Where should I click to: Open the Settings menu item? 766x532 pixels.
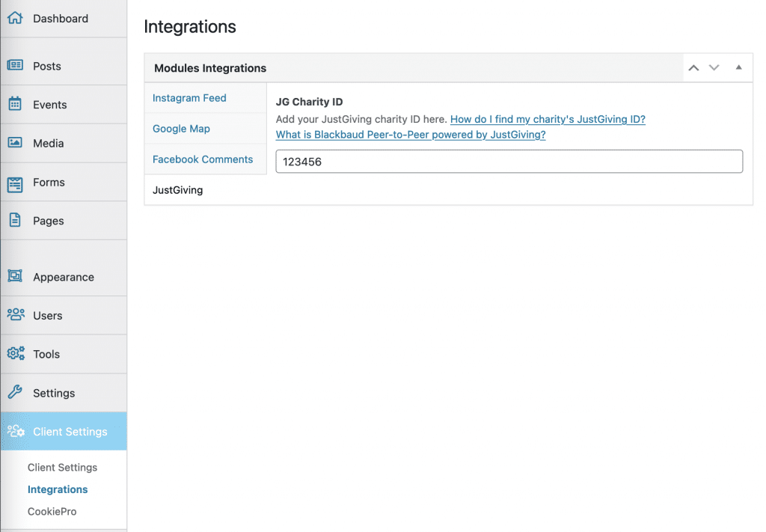click(64, 393)
